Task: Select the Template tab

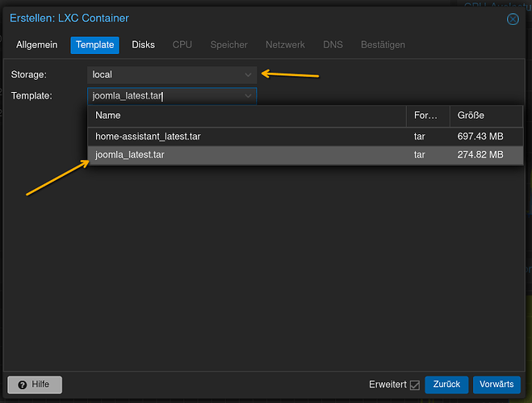Action: (x=94, y=44)
